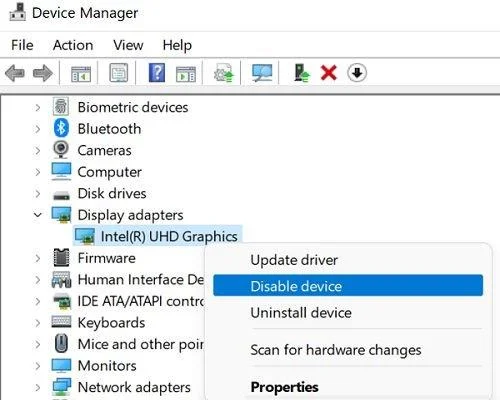Image resolution: width=500 pixels, height=400 pixels.
Task: Click the Update driver software toolbar icon
Action: pyautogui.click(x=224, y=73)
